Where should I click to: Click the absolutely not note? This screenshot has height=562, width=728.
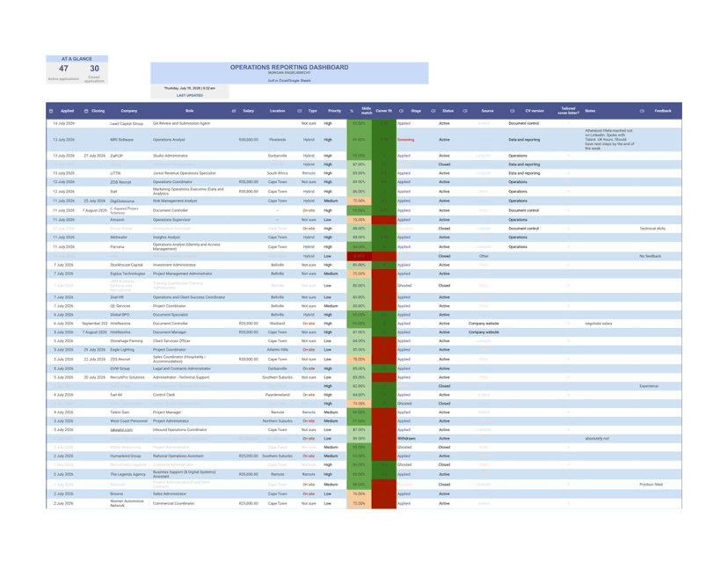pyautogui.click(x=597, y=439)
